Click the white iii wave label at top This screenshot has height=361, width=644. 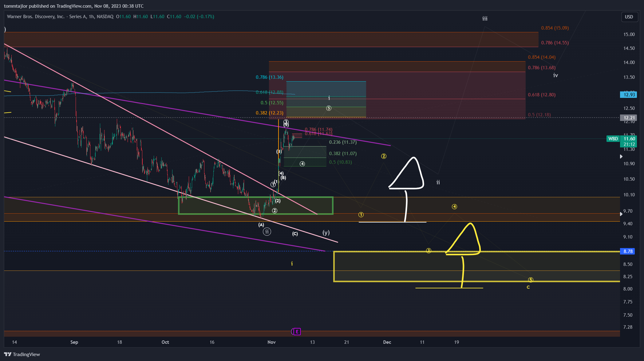pyautogui.click(x=485, y=19)
